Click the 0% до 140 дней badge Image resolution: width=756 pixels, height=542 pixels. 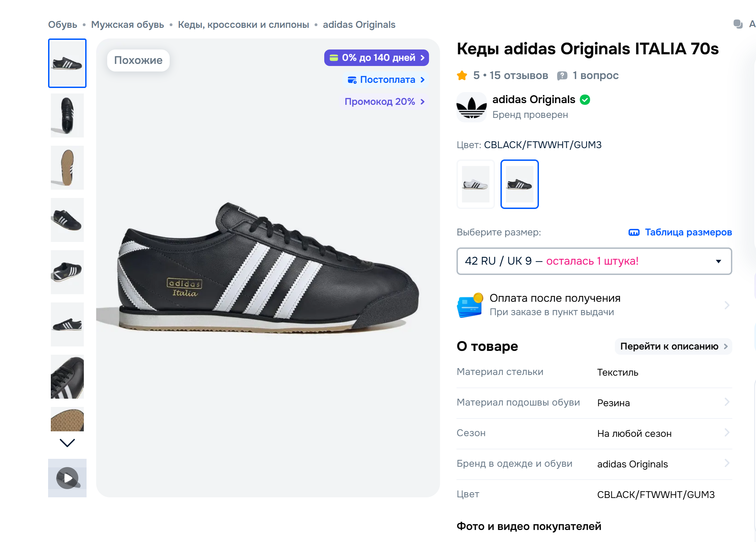[x=376, y=58]
